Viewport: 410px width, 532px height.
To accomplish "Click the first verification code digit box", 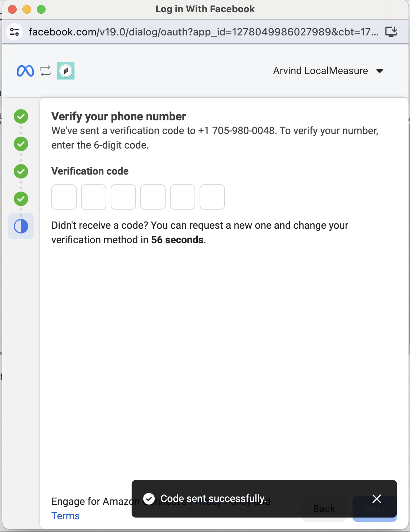I will pyautogui.click(x=64, y=197).
